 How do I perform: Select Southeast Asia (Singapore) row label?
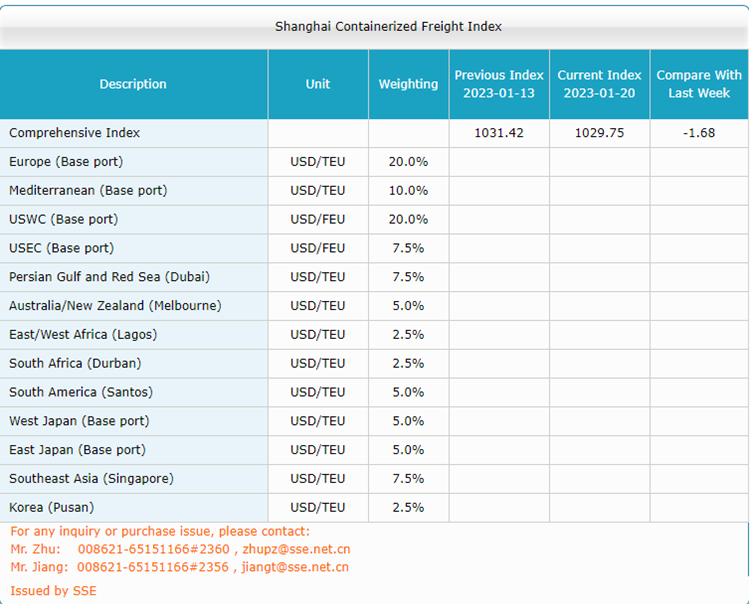point(91,478)
